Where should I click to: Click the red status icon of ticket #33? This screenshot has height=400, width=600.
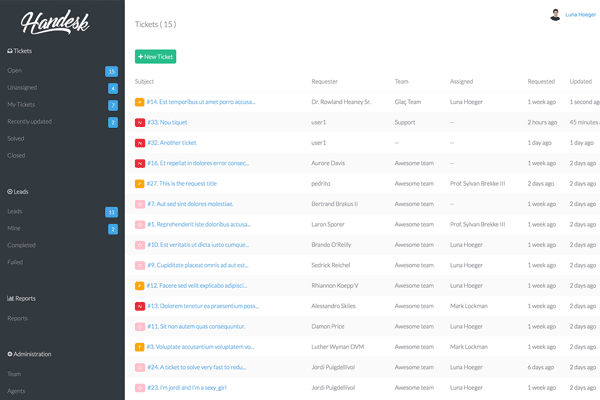[x=140, y=122]
